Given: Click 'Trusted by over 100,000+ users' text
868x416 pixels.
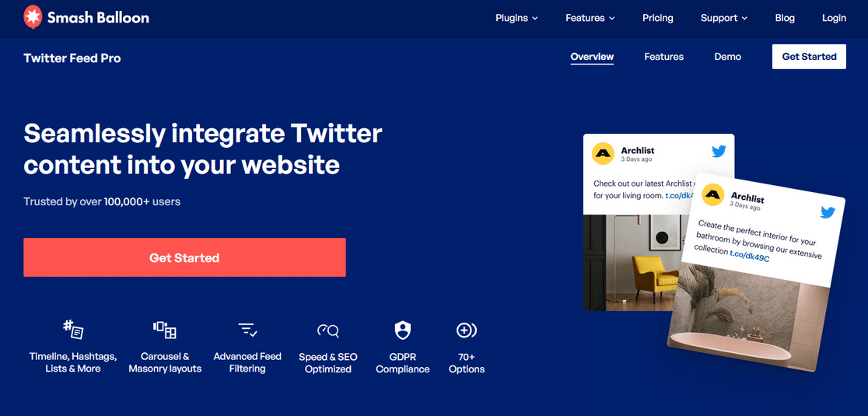Looking at the screenshot, I should [x=102, y=201].
